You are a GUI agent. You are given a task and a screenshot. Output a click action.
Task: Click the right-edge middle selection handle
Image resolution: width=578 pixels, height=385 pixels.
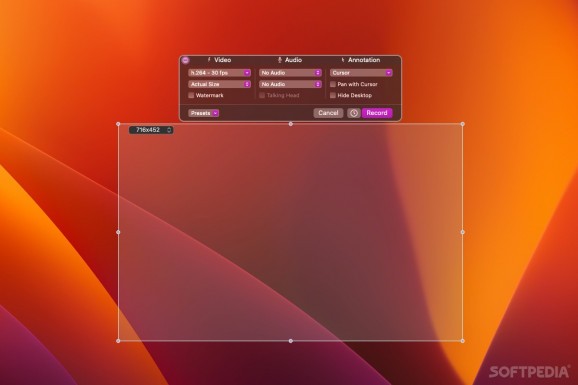click(x=463, y=232)
